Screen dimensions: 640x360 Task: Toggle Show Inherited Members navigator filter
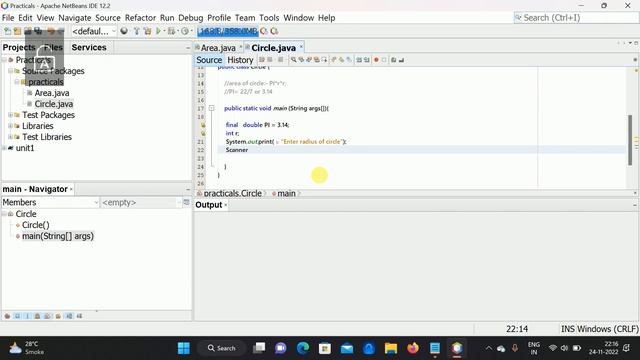(x=7, y=316)
